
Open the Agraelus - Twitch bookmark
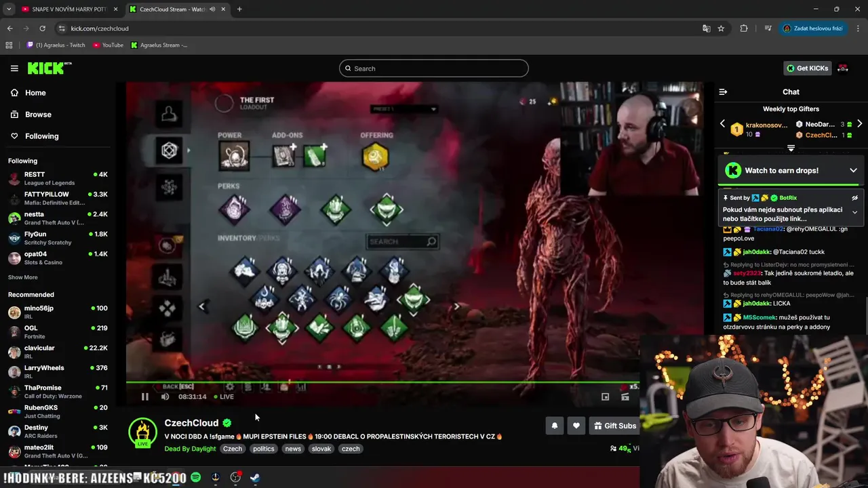56,45
